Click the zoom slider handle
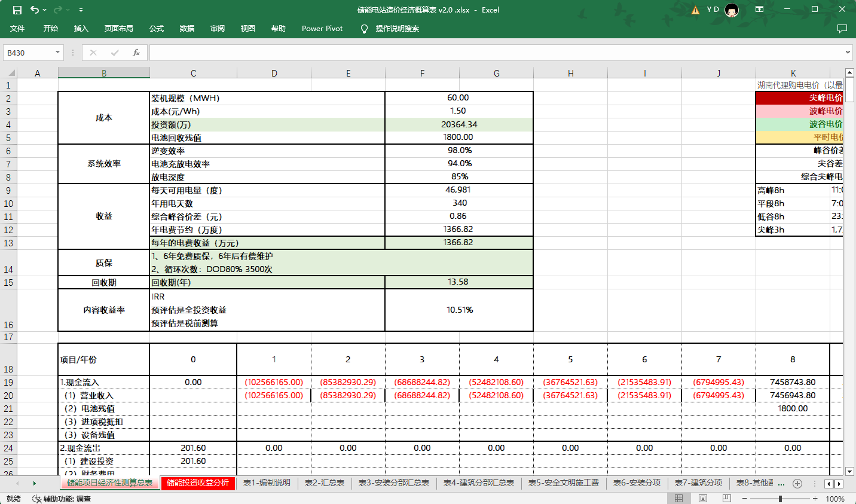The image size is (856, 504). 780,499
